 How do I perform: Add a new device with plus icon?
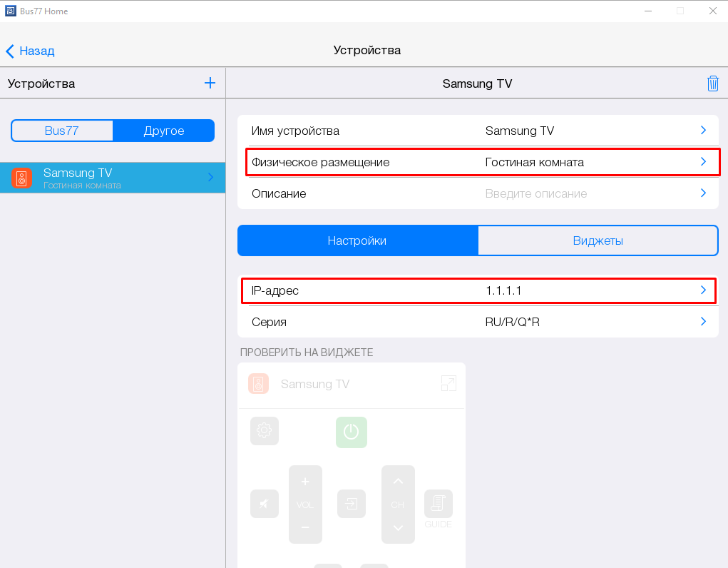click(210, 83)
